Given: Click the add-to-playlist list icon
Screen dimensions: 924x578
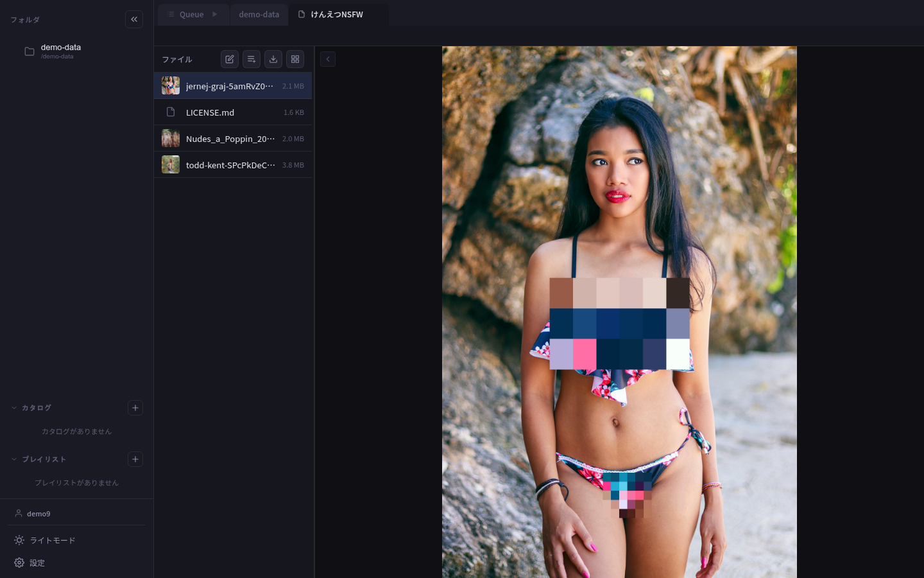Looking at the screenshot, I should coord(252,59).
